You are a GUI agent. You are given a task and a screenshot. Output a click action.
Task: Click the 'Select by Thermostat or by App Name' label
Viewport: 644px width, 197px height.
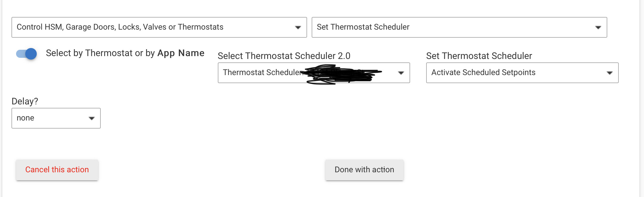click(x=125, y=53)
